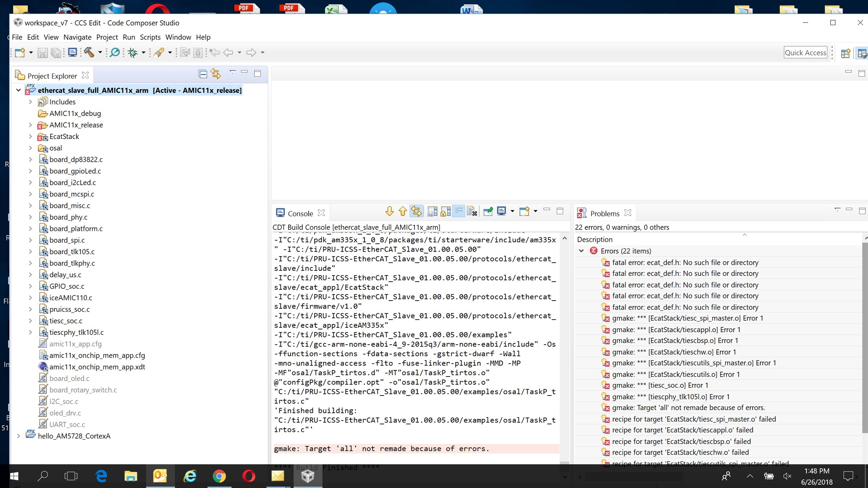Open File Explorer from the taskbar
Viewport: 868px width, 488px height.
tap(131, 476)
